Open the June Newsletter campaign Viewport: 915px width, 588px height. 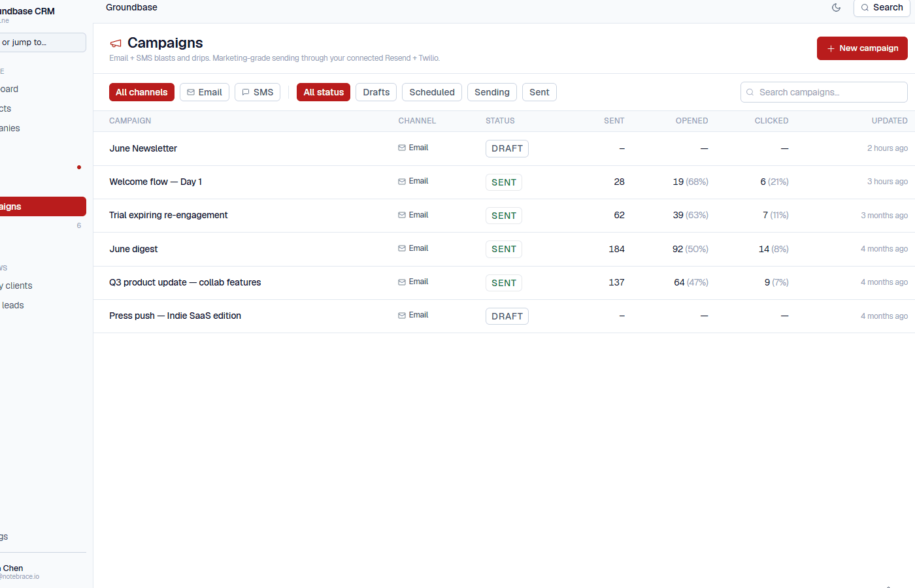143,148
